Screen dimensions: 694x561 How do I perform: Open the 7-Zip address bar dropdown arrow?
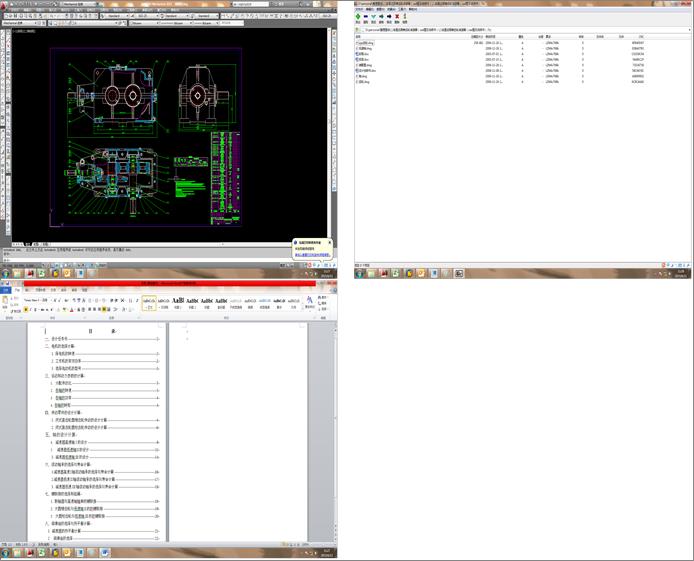pyautogui.click(x=689, y=30)
